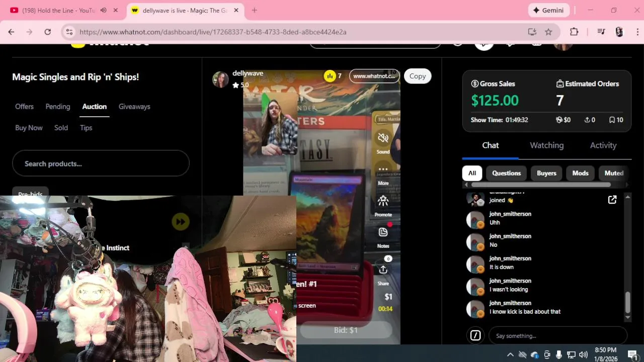Click the taskbar volume icon
Image resolution: width=644 pixels, height=362 pixels.
(x=584, y=354)
